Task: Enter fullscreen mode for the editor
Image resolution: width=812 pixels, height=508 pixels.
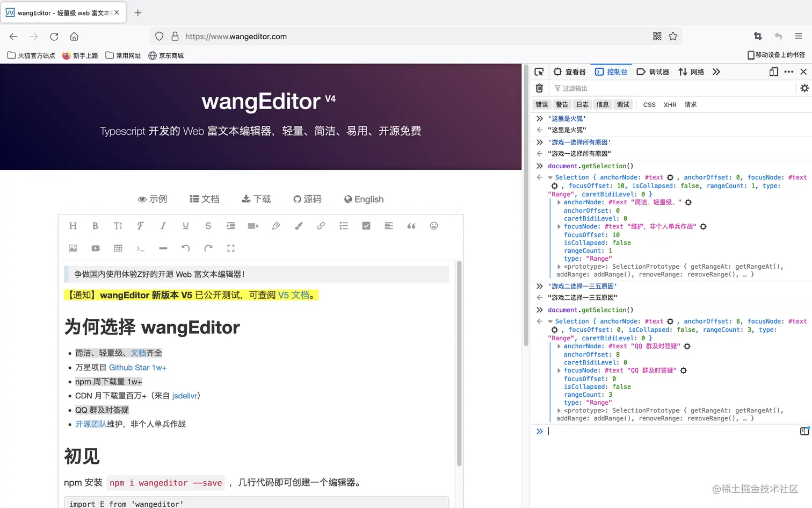Action: (230, 248)
